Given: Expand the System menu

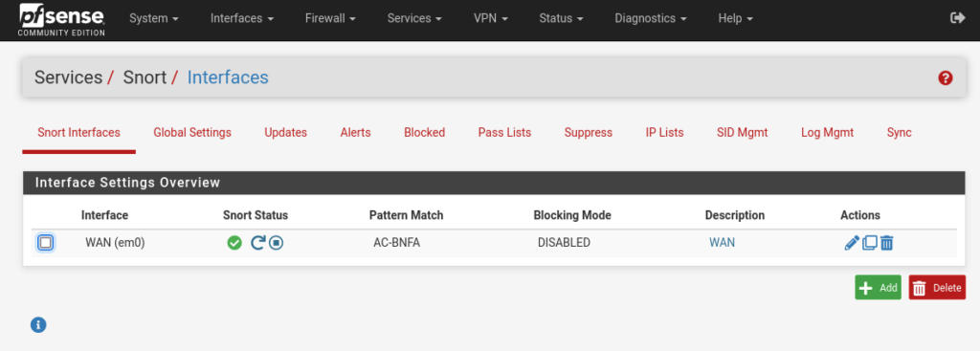Looking at the screenshot, I should click(x=154, y=19).
